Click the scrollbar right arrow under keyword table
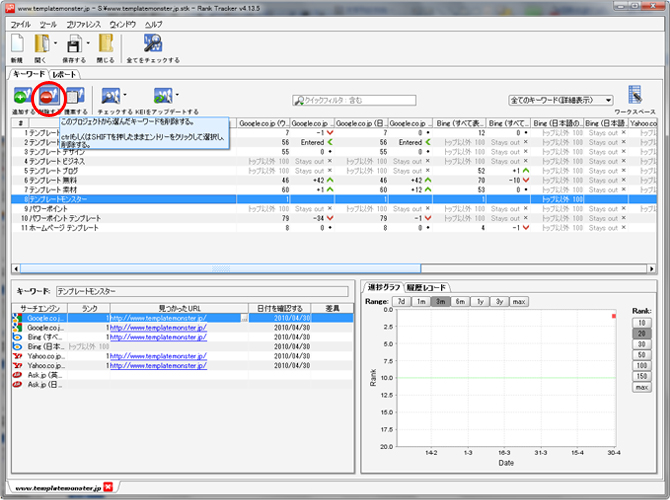Image resolution: width=670 pixels, height=500 pixels. click(652, 269)
